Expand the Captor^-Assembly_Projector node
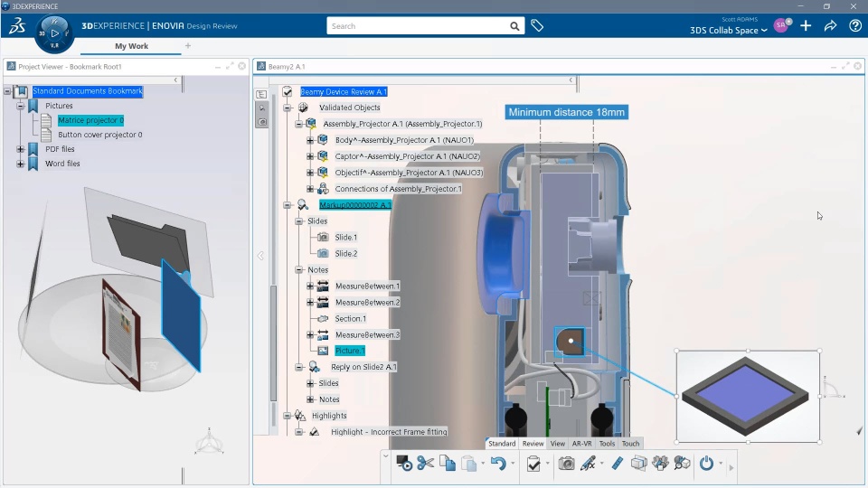 point(310,156)
